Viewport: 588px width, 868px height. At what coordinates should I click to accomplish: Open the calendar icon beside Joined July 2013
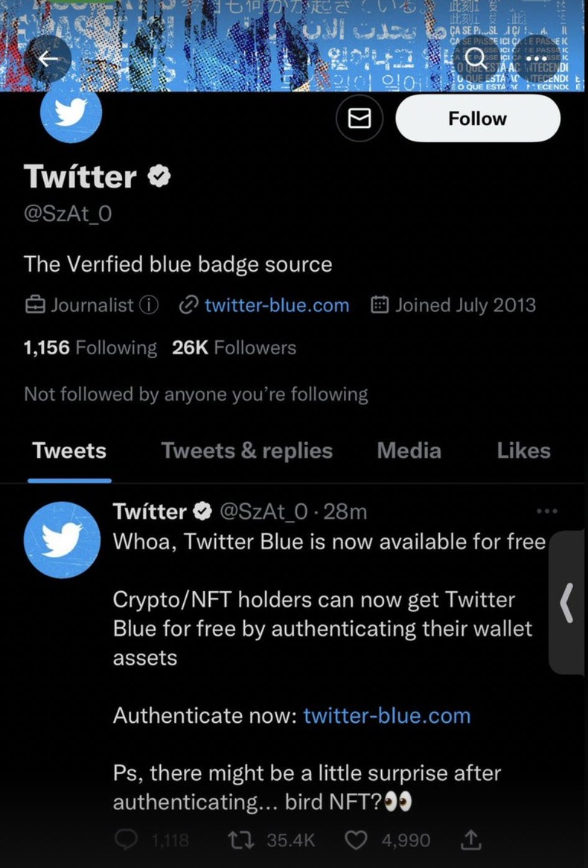(380, 304)
